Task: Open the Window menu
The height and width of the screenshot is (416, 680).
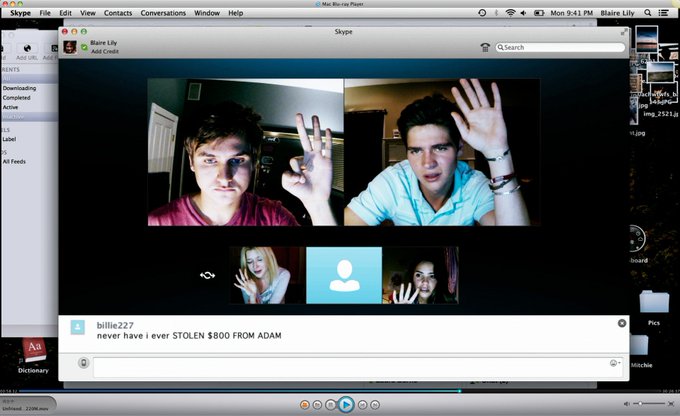Action: pos(207,13)
